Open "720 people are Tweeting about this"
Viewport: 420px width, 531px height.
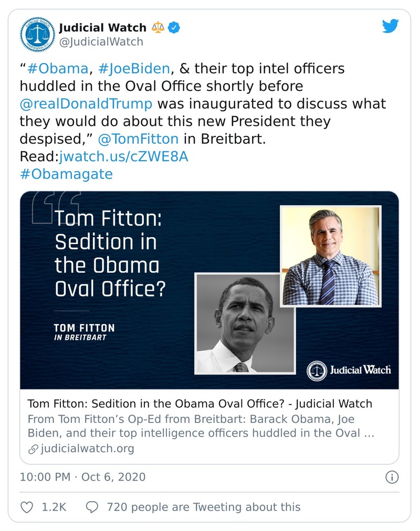point(203,507)
